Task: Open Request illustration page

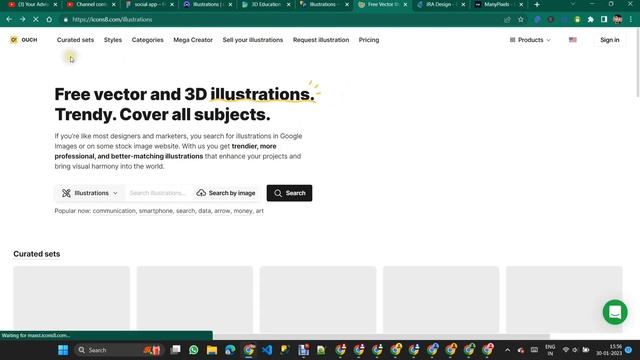Action: coord(321,40)
